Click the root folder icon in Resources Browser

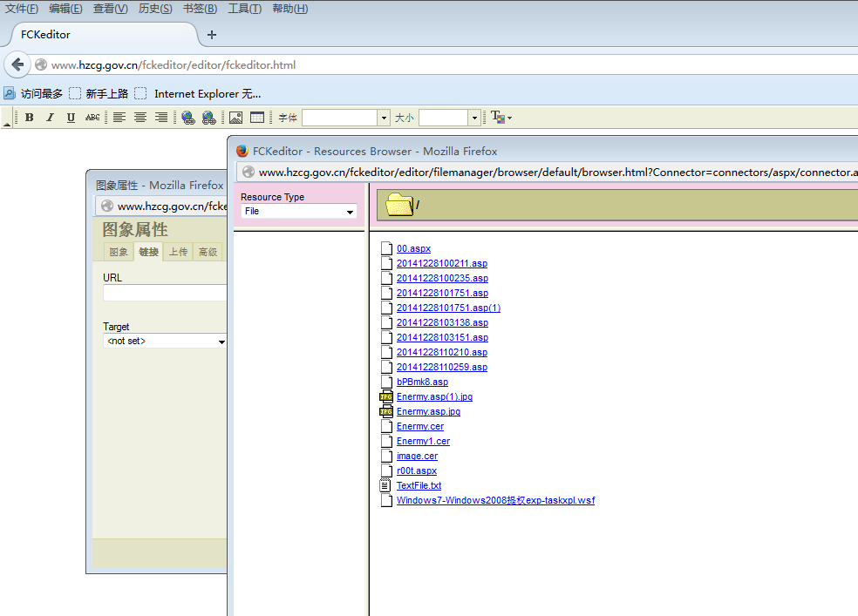pyautogui.click(x=399, y=205)
